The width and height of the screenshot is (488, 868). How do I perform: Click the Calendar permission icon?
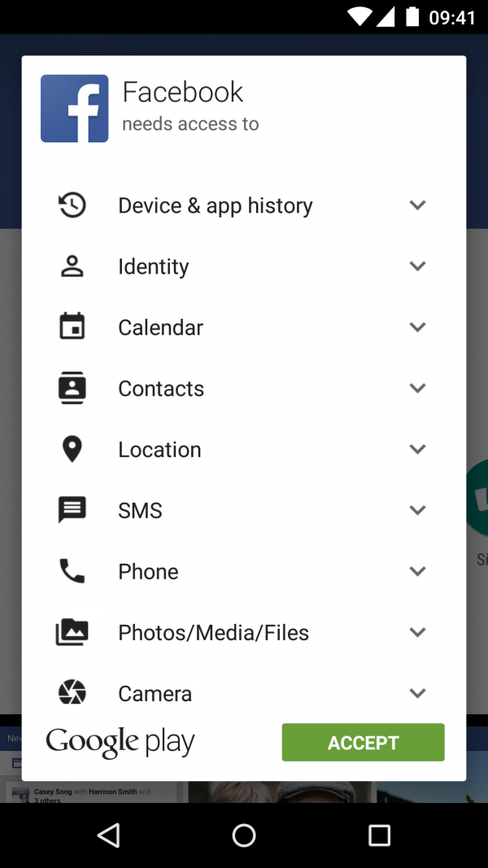[72, 327]
